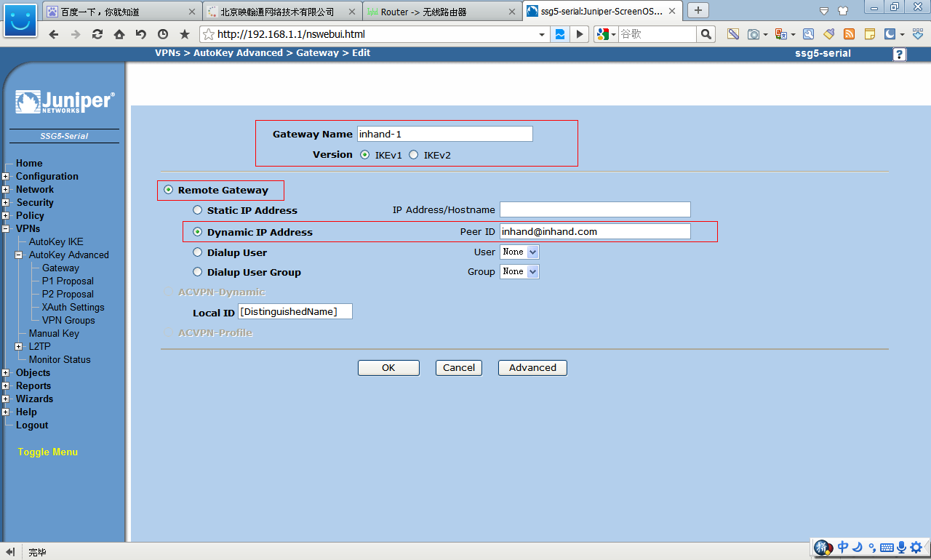931x560 pixels.
Task: Click the Advanced button
Action: [532, 368]
